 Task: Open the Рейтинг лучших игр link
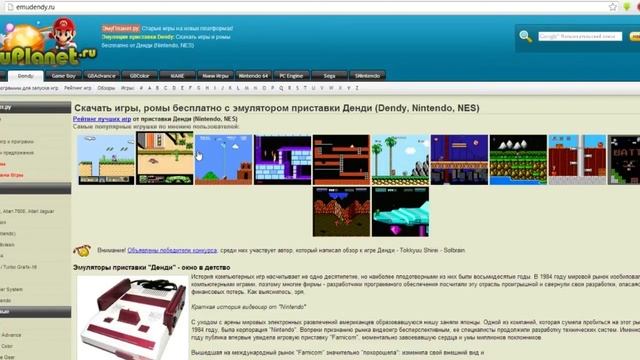pyautogui.click(x=102, y=119)
